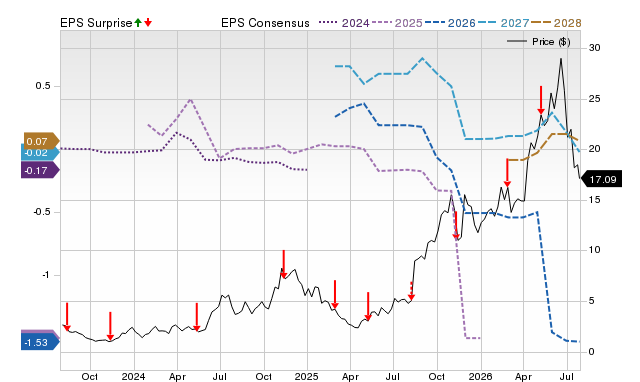Click the light blue -0.02 value flag

pyautogui.click(x=40, y=153)
